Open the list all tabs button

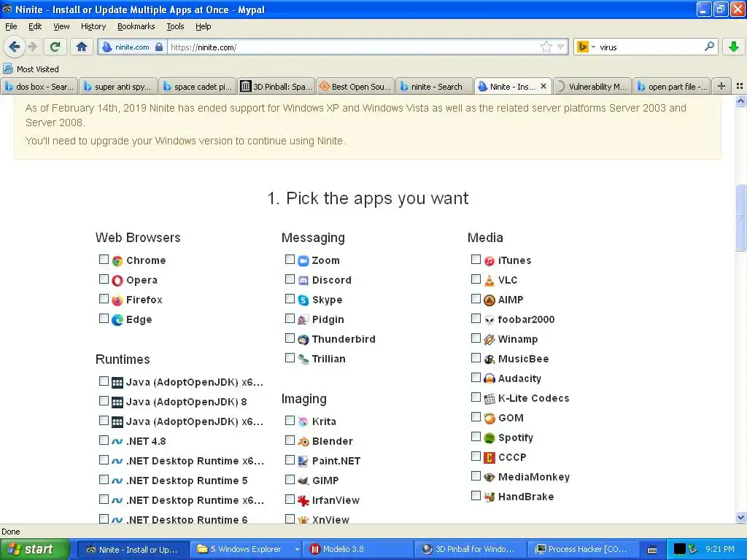tap(740, 86)
